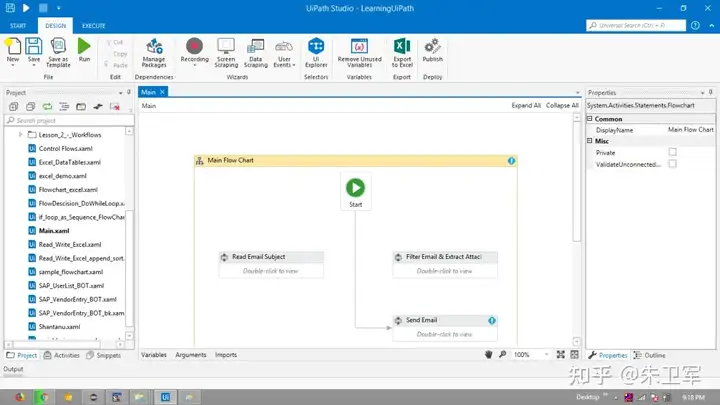Create a New project from ribbon

[13, 51]
